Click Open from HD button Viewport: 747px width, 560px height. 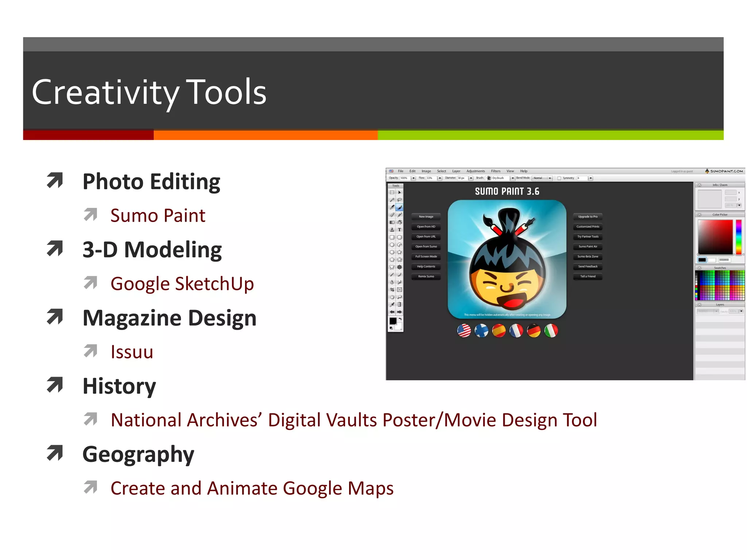tap(426, 226)
